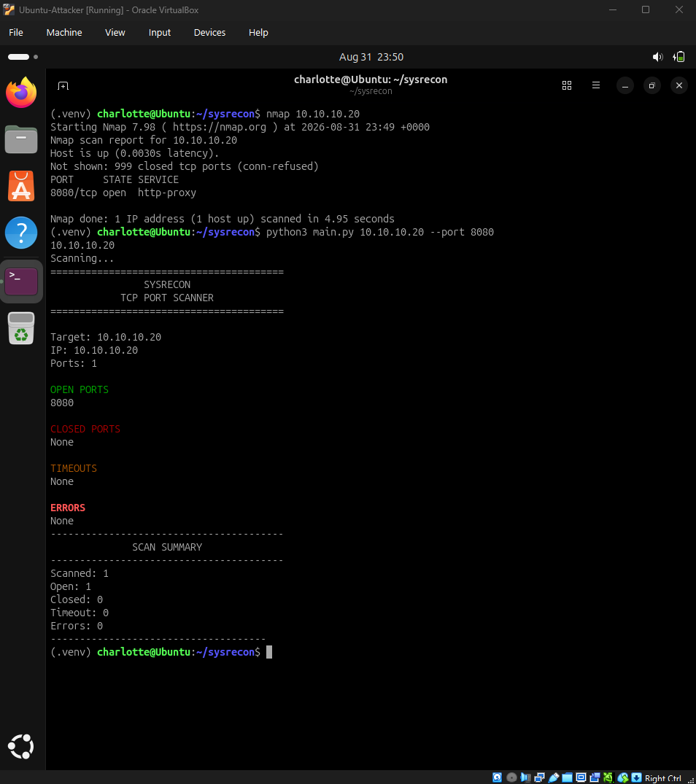
Task: Click VirtualBox USB status icon
Action: coord(554,777)
